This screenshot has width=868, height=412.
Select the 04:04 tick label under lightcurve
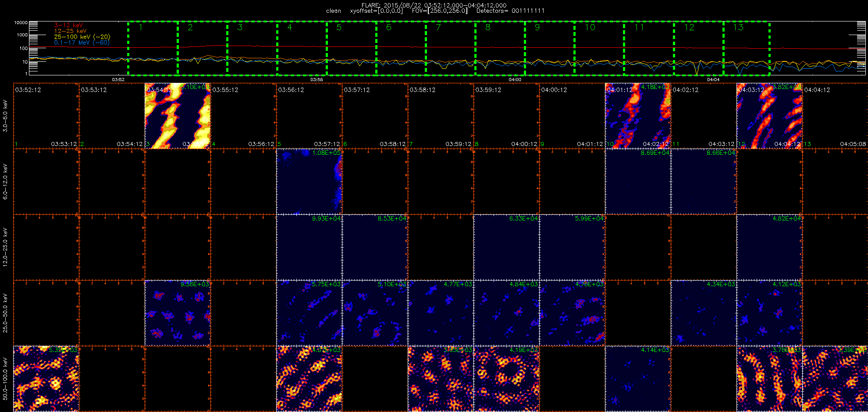[x=713, y=79]
